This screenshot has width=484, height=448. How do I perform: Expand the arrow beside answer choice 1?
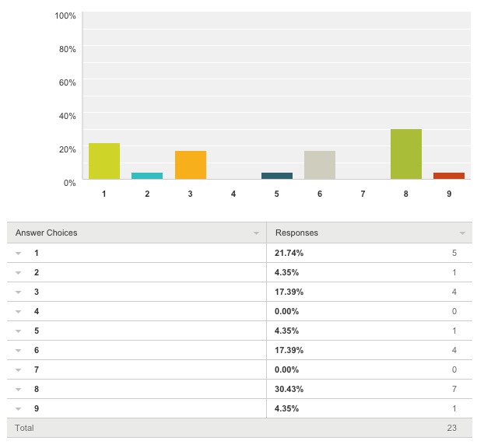(18, 254)
